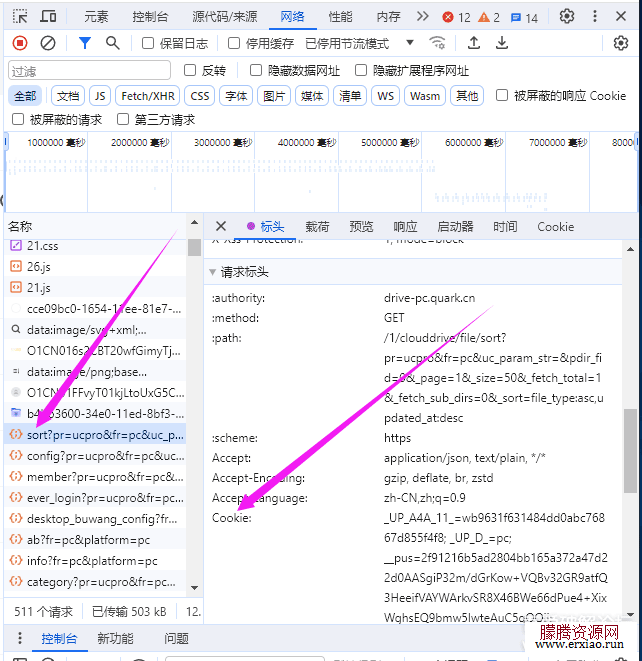Open network search with magnifier icon

coord(113,43)
